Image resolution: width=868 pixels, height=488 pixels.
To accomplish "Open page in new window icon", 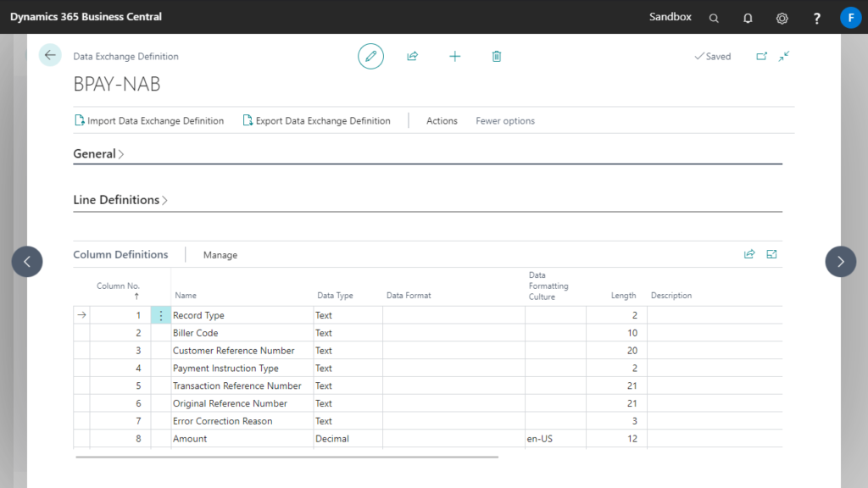I will [761, 56].
